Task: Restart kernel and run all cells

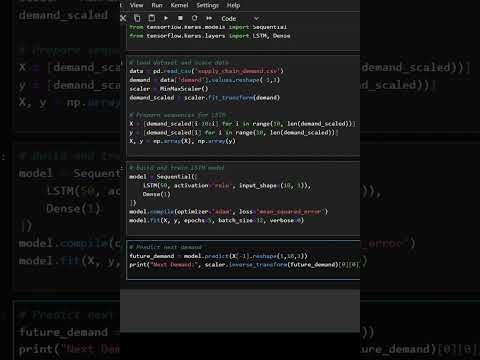Action: [209, 18]
